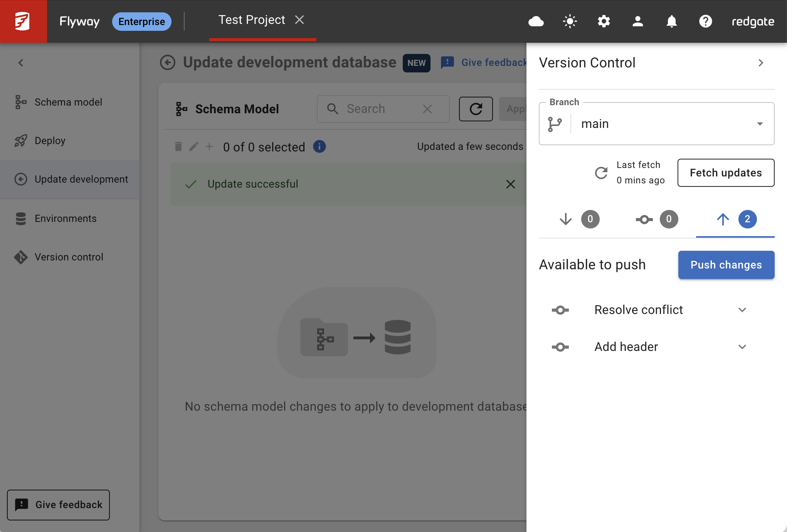787x532 pixels.
Task: Click the delete trash icon
Action: (x=178, y=146)
